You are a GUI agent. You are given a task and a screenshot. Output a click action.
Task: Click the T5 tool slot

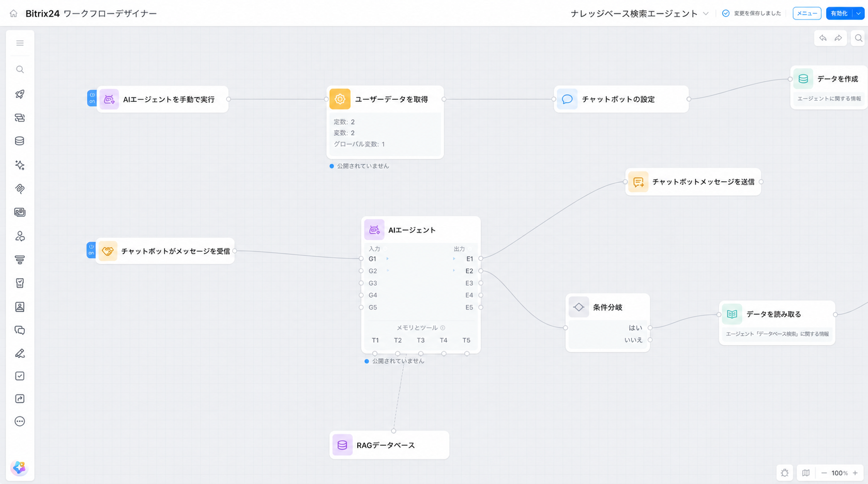coord(466,340)
